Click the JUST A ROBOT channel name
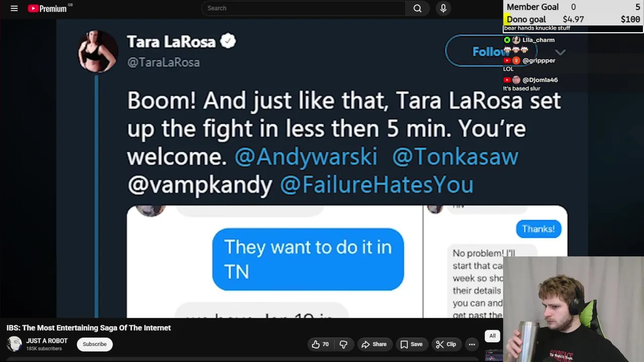The width and height of the screenshot is (644, 362). point(47,341)
